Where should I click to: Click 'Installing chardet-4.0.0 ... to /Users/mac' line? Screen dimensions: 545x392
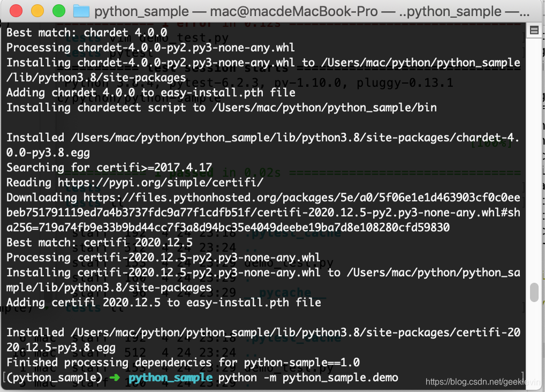pos(263,70)
